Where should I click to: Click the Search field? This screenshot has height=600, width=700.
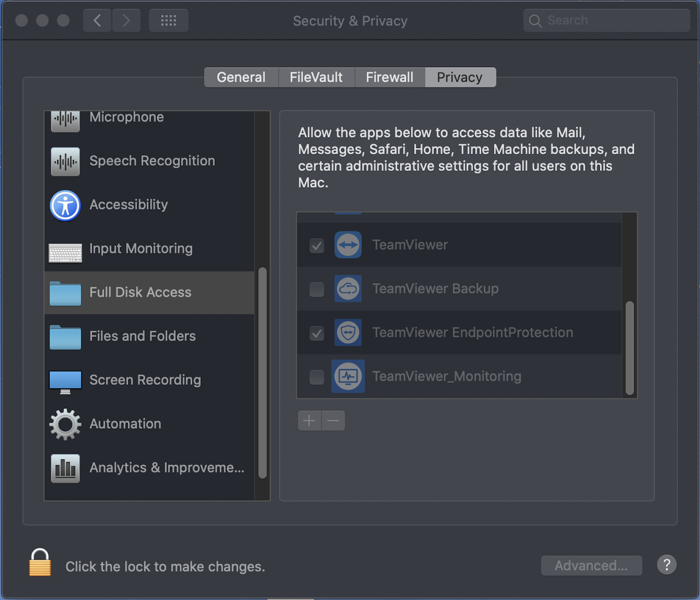click(606, 20)
